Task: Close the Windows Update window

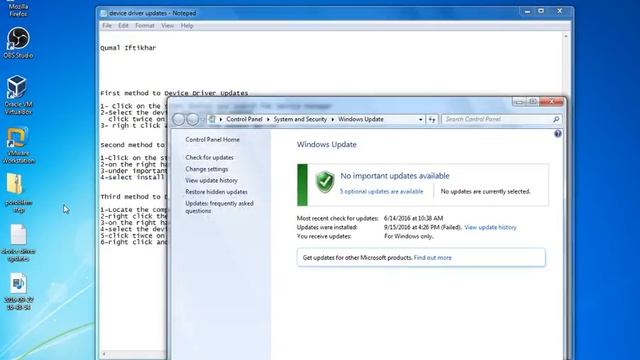Action: coord(551,102)
